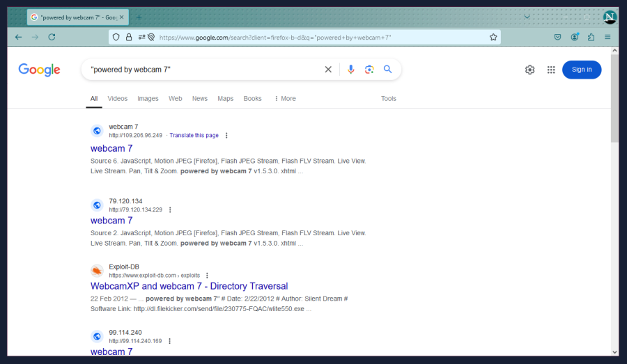Screen dimensions: 627x364
Task: Bookmark this page with the star icon
Action: click(493, 37)
